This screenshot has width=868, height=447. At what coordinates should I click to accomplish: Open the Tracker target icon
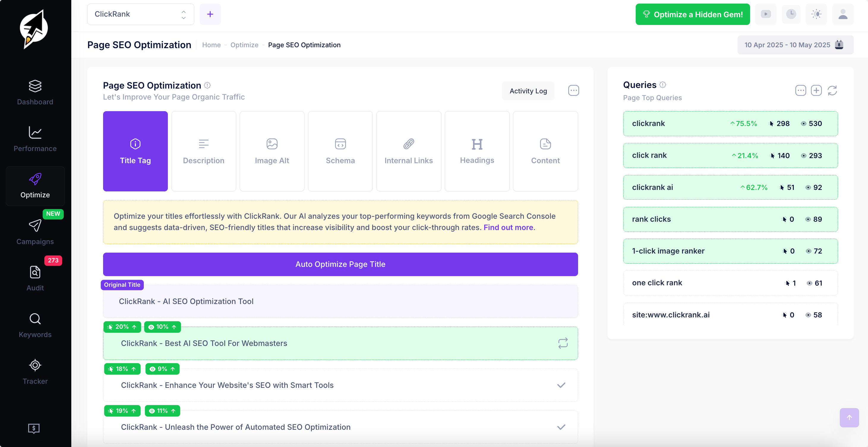click(x=35, y=366)
